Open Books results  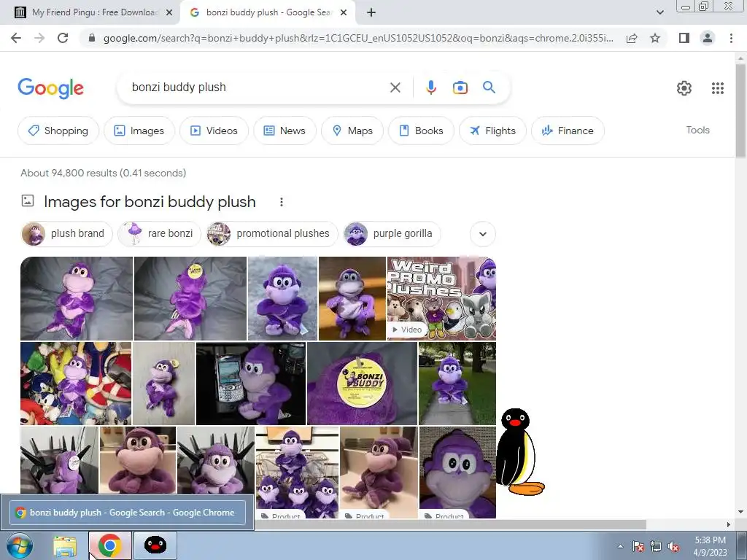click(x=421, y=131)
